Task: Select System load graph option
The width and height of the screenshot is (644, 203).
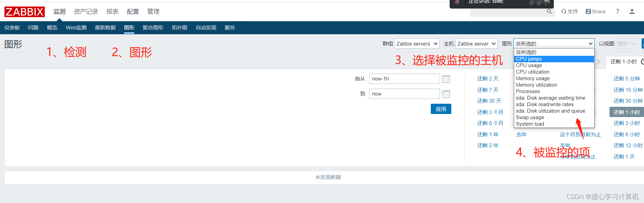Action: pyautogui.click(x=554, y=124)
